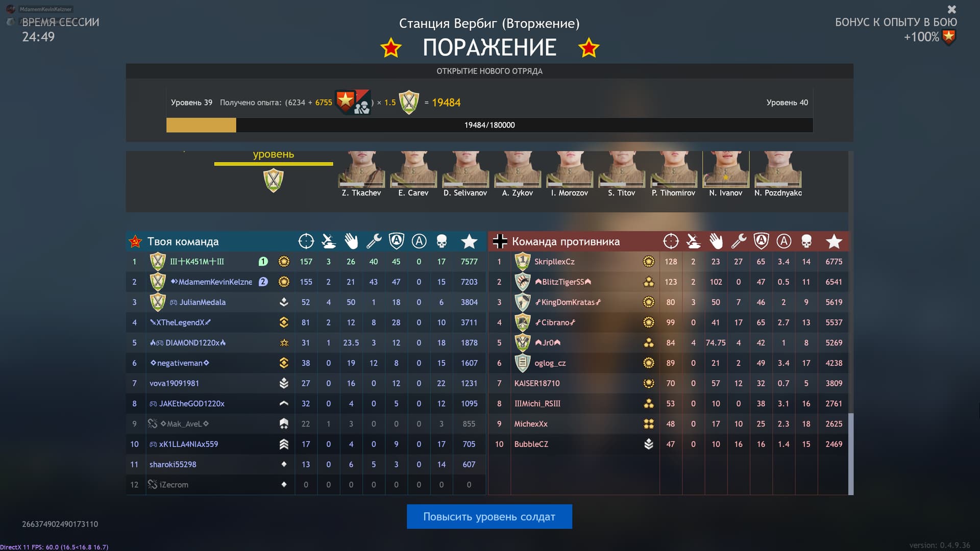Click the skull deaths column icon
The image size is (980, 551).
pyautogui.click(x=441, y=241)
